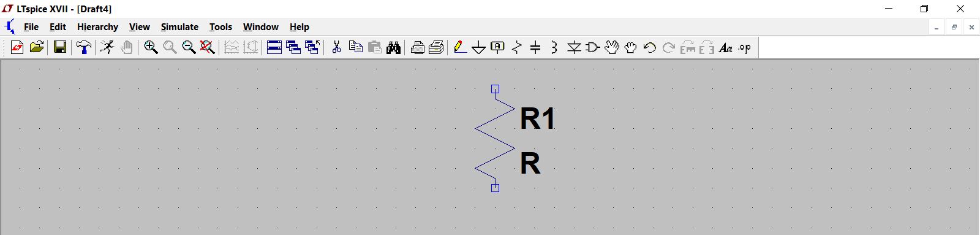
Task: Close the Draft4 child window
Action: (971, 27)
